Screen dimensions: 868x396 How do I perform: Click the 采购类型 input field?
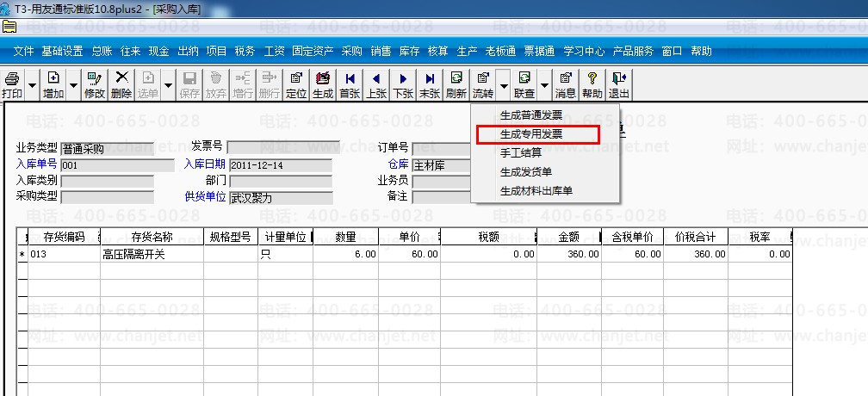[x=107, y=197]
